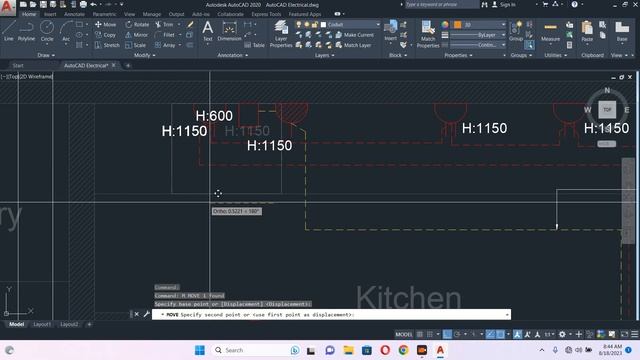The width and height of the screenshot is (640, 360).
Task: Open the Start drawing tab
Action: (x=18, y=65)
